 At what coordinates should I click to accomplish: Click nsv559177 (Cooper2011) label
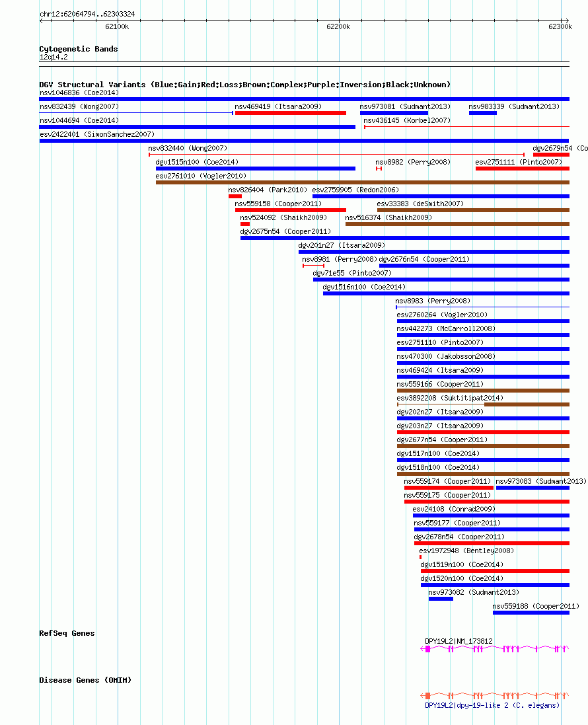pyautogui.click(x=457, y=523)
